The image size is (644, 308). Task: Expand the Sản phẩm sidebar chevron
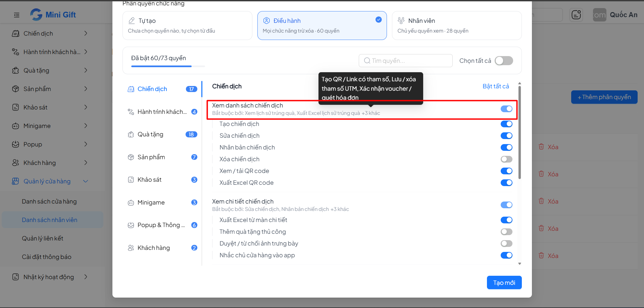tap(86, 89)
